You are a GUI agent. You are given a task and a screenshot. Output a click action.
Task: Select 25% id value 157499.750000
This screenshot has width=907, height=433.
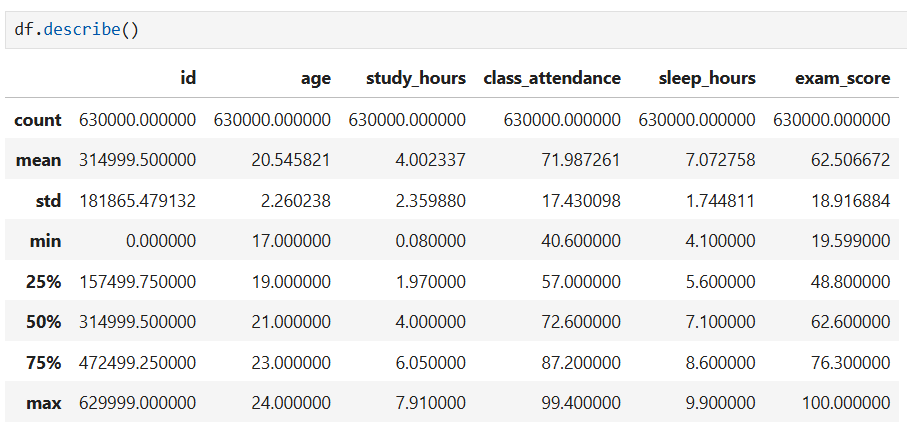pyautogui.click(x=138, y=282)
